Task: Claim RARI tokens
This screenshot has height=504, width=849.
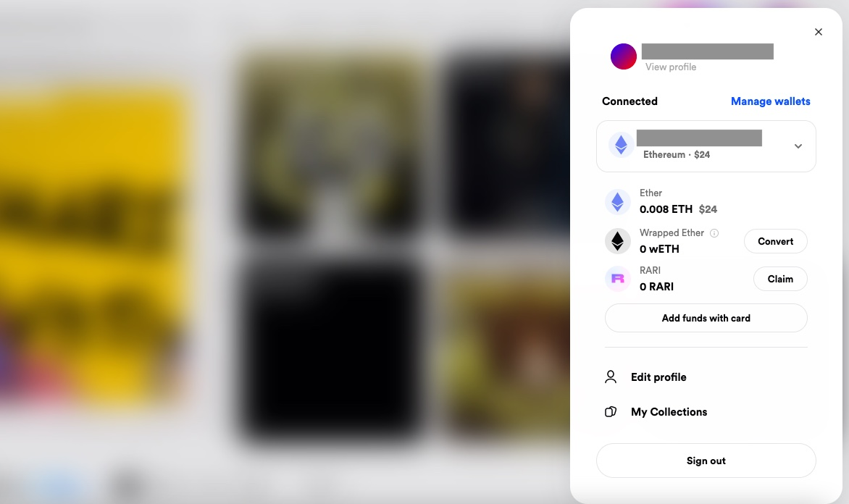Action: pos(780,279)
